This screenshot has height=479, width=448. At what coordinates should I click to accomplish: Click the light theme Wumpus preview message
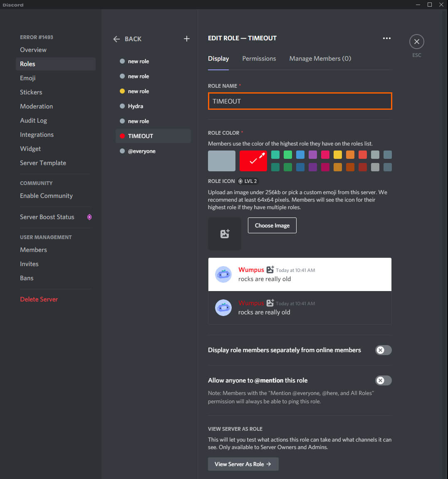coord(300,274)
